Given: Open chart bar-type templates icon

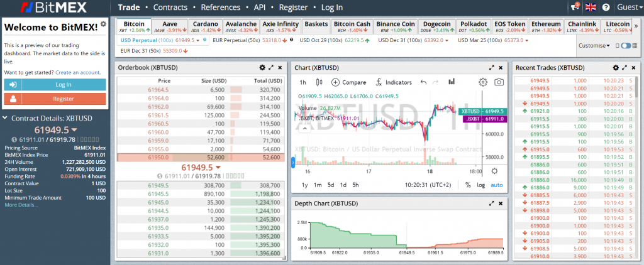Looking at the screenshot, I should click(452, 82).
